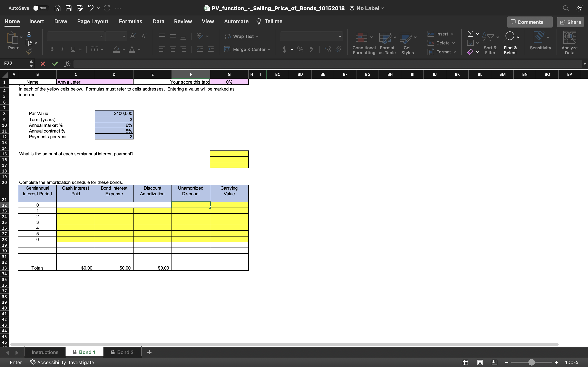588x367 pixels.
Task: Open the Comments panel
Action: point(529,22)
